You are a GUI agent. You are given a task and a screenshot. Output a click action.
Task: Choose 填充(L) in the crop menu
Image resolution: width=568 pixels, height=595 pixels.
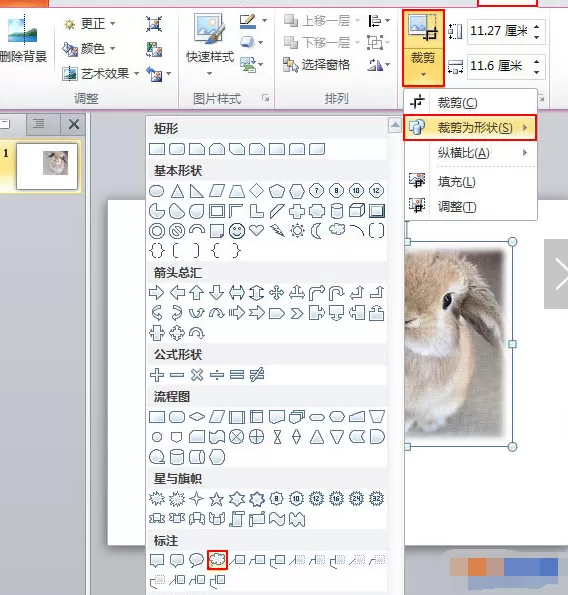point(470,181)
